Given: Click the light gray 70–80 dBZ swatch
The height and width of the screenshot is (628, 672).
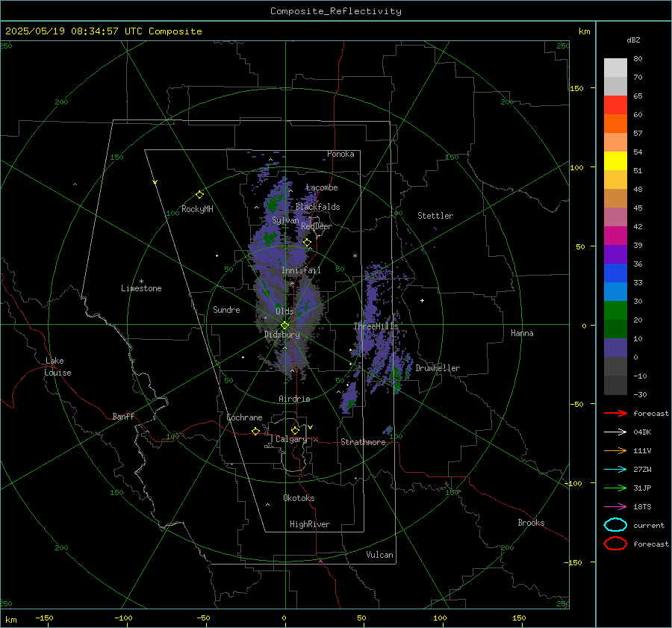Looking at the screenshot, I should tap(615, 67).
